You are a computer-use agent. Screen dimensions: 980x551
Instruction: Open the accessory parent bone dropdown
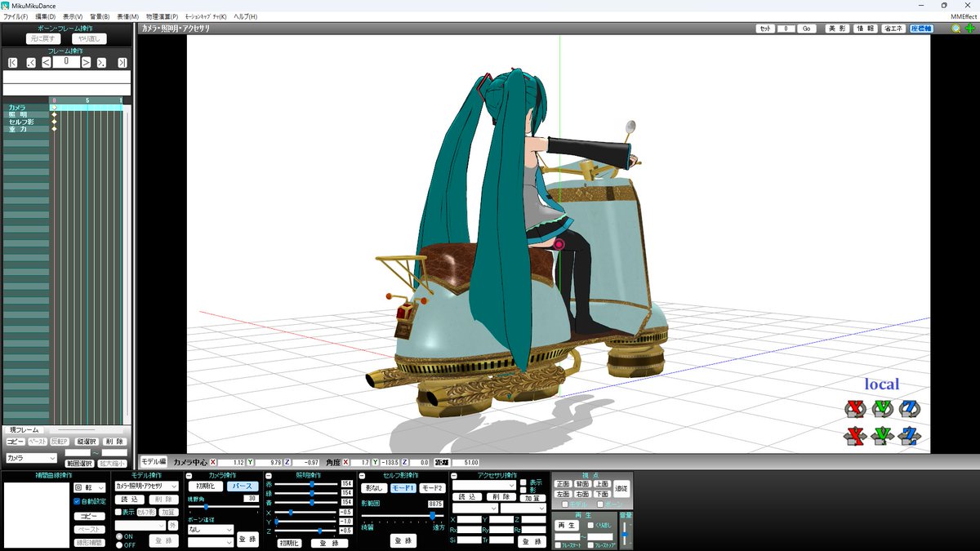(x=523, y=508)
